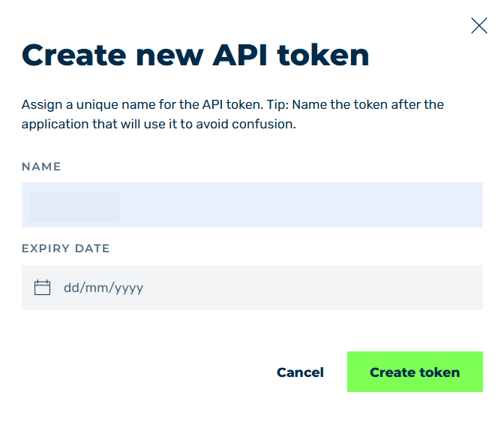
Task: Focus the NAME input field
Action: tap(252, 205)
